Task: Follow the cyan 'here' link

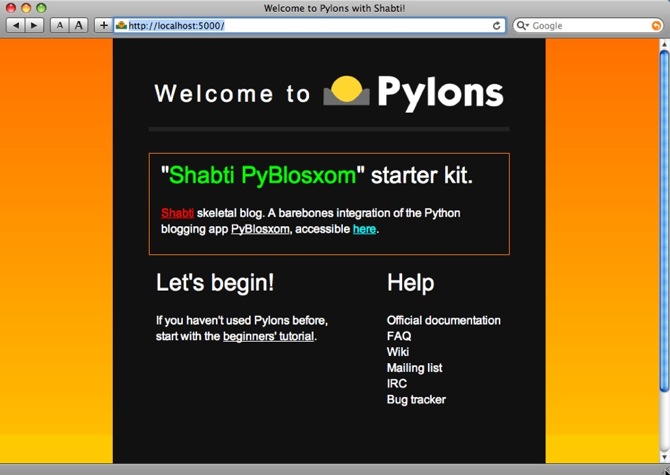Action: click(x=364, y=229)
